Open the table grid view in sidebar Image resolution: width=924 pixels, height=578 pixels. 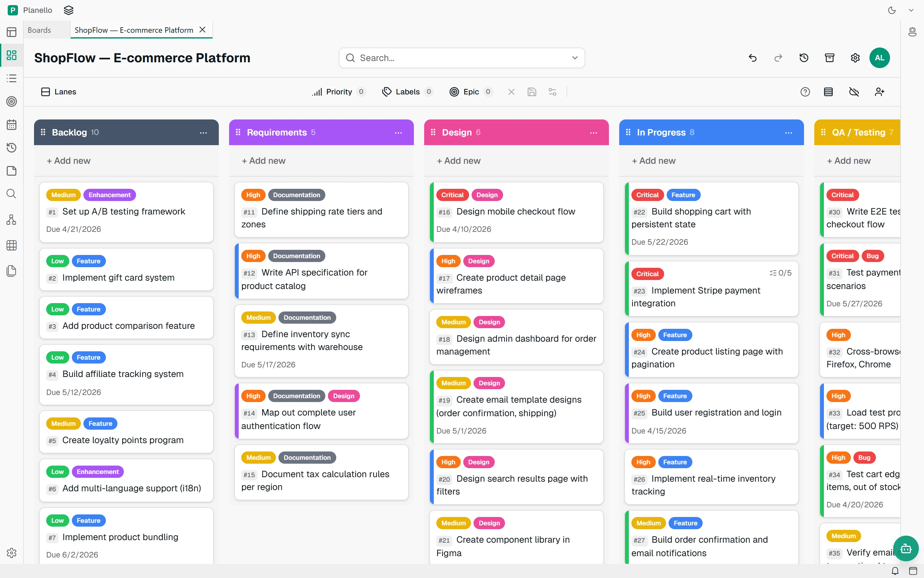tap(12, 245)
